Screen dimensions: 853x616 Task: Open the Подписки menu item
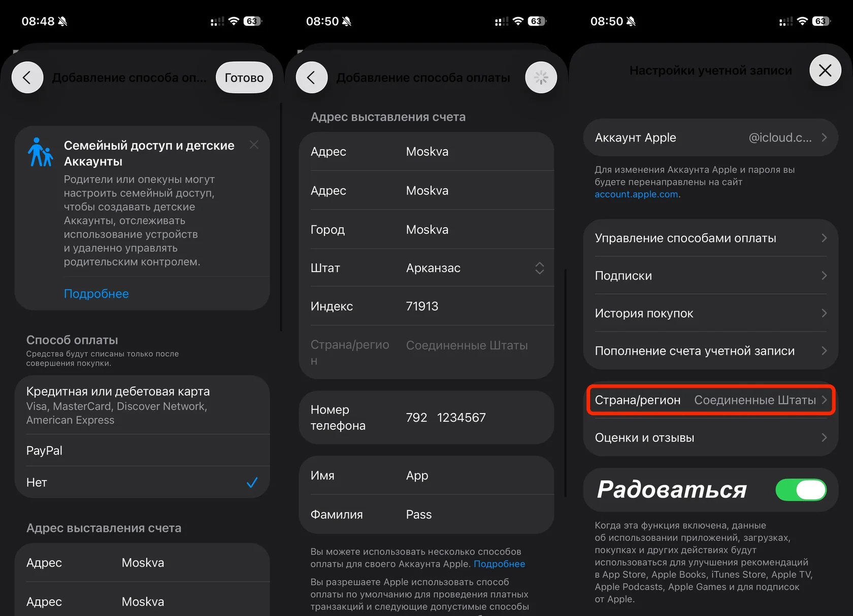pyautogui.click(x=710, y=276)
